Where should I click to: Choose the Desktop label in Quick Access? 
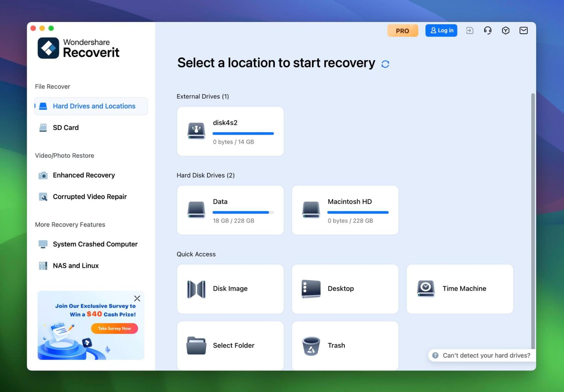click(x=341, y=289)
